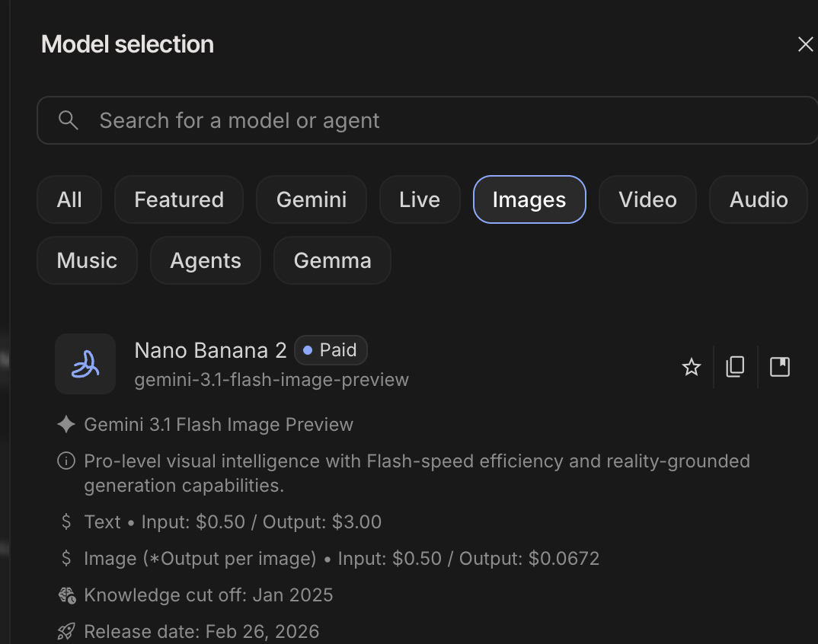Show Video models
Image resolution: width=818 pixels, height=644 pixels.
pos(647,199)
